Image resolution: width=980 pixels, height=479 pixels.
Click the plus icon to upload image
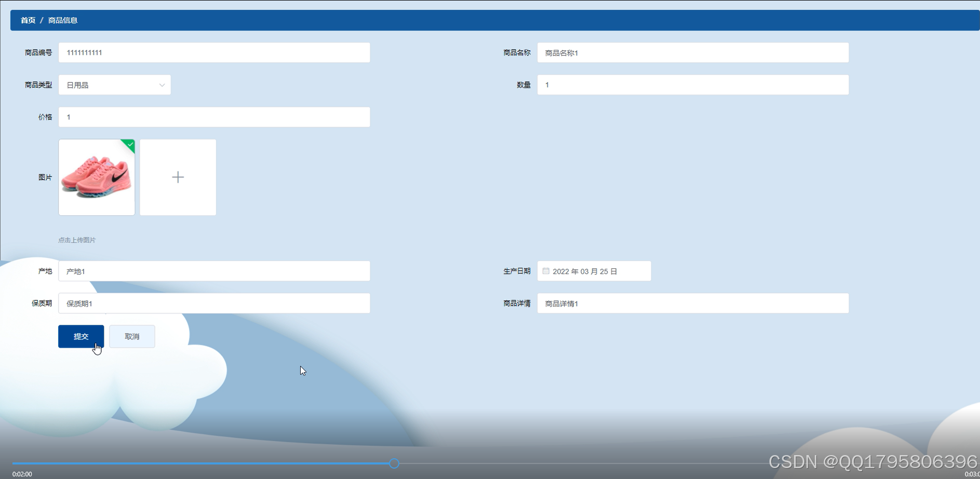(x=178, y=177)
